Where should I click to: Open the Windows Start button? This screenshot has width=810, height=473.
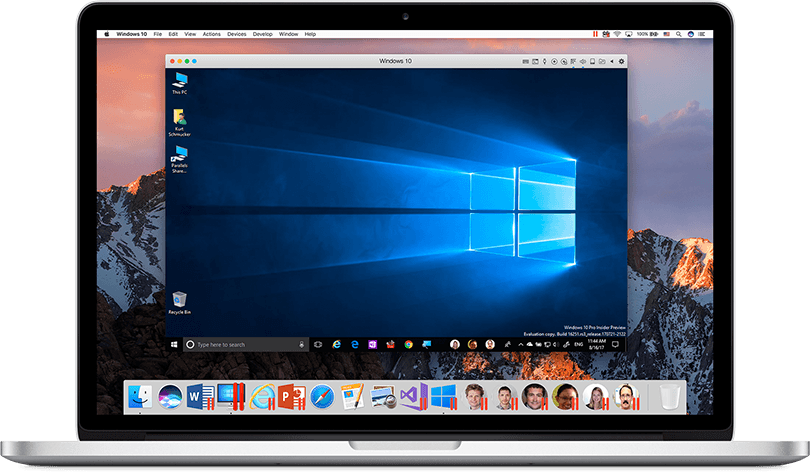pyautogui.click(x=174, y=344)
